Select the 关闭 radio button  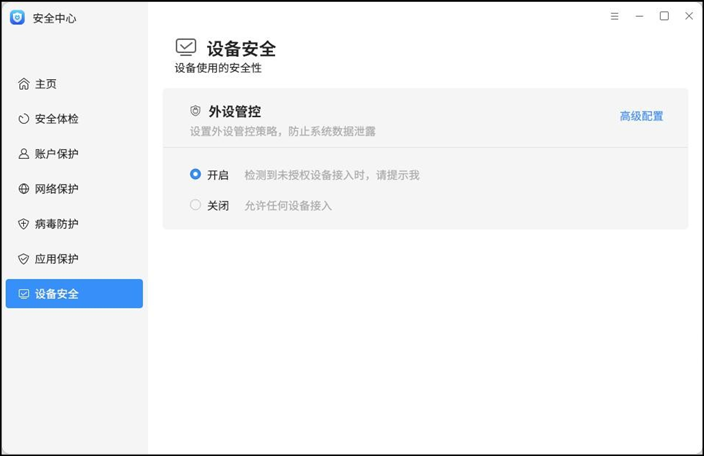click(195, 205)
